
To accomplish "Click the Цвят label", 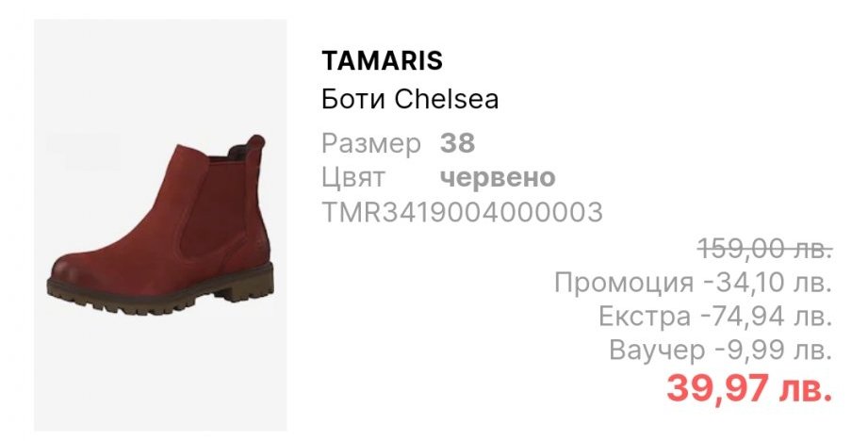I will [352, 177].
